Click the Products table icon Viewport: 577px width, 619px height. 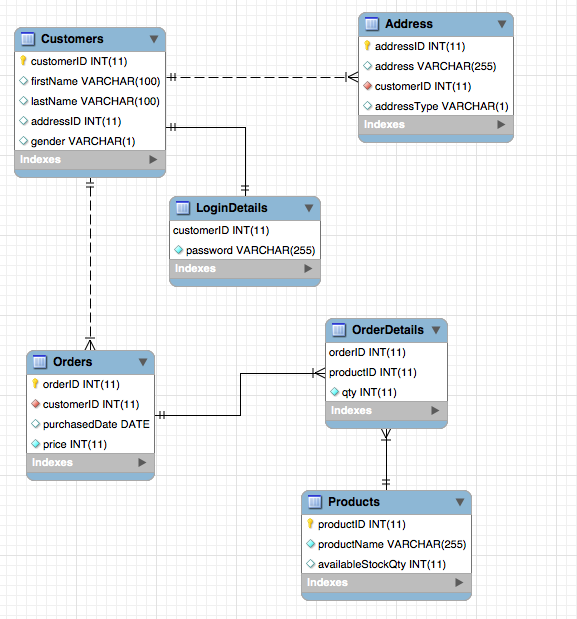click(315, 502)
